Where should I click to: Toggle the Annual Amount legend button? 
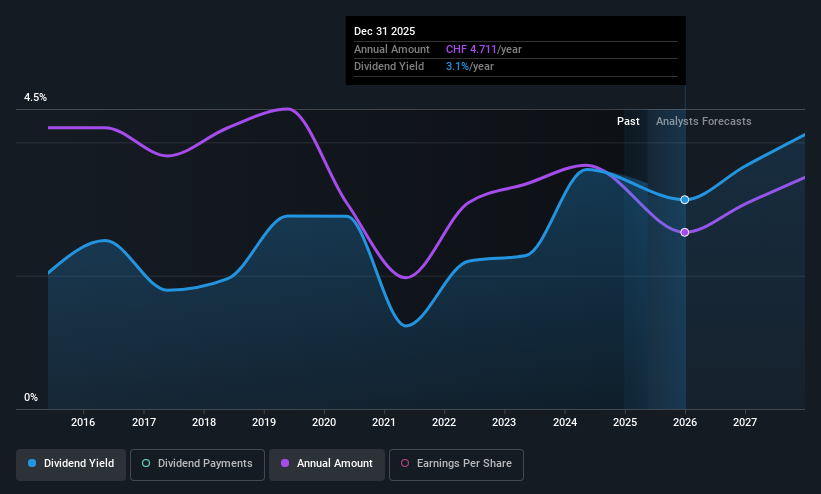click(x=327, y=464)
